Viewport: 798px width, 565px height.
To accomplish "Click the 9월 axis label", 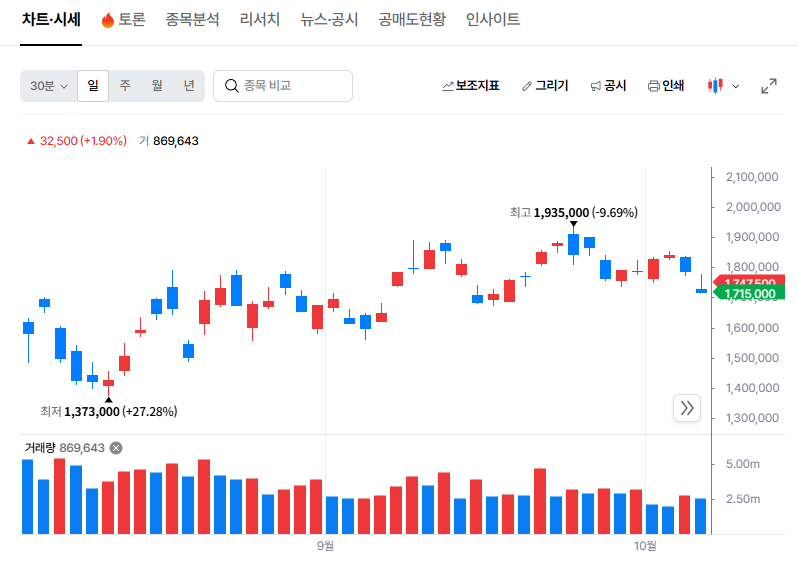I will (x=325, y=546).
